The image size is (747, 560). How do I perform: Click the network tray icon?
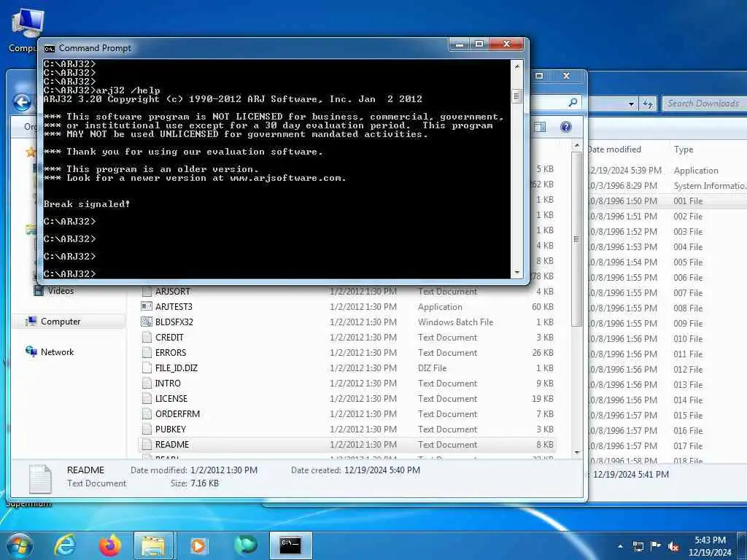point(638,546)
